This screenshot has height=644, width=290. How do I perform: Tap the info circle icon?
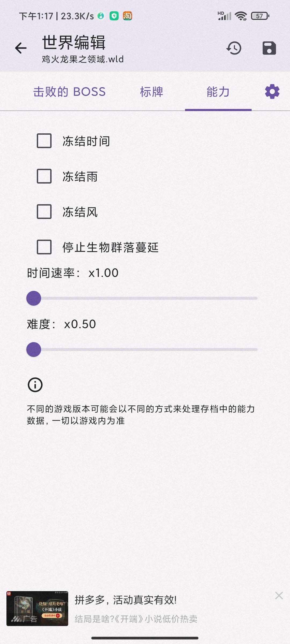pyautogui.click(x=35, y=385)
